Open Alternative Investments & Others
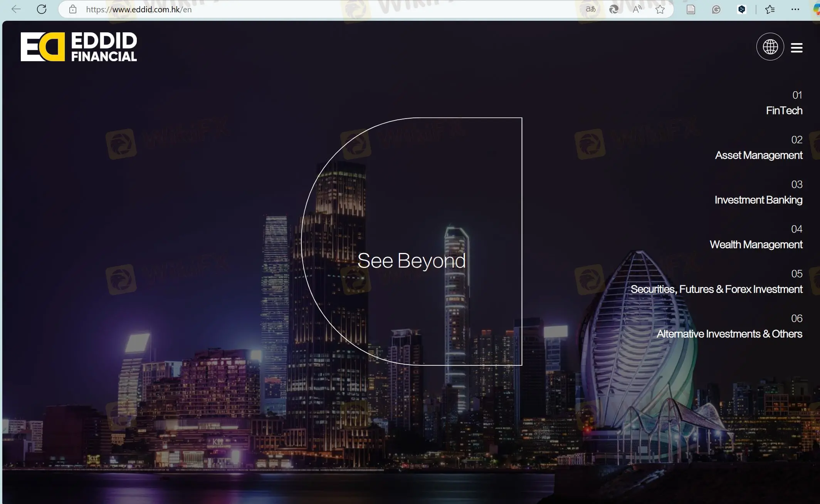 (x=729, y=334)
